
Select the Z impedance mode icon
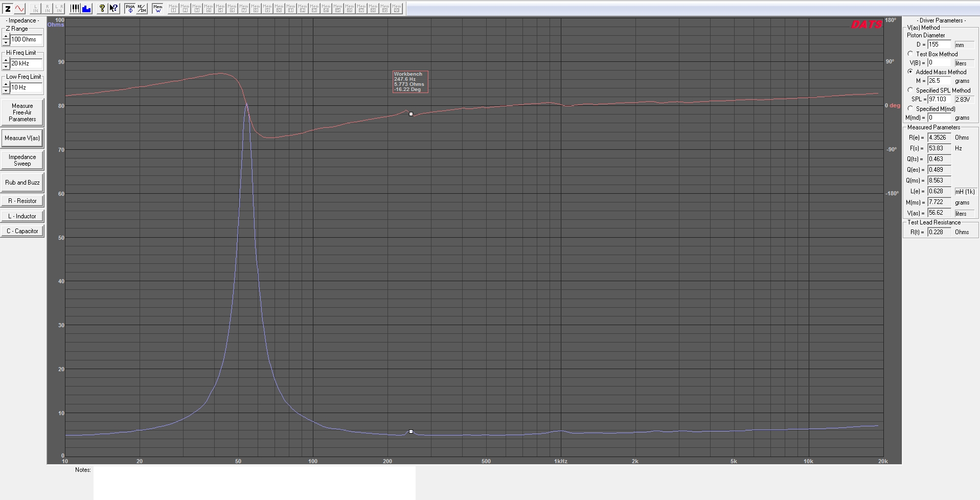(x=8, y=8)
